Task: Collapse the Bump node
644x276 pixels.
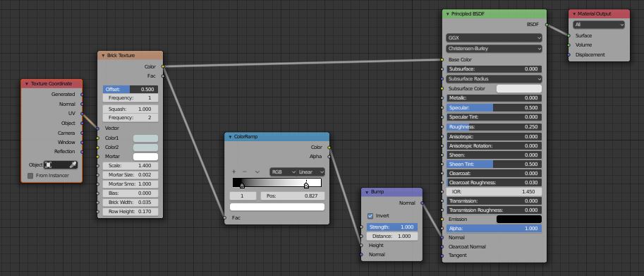Action: [367, 192]
